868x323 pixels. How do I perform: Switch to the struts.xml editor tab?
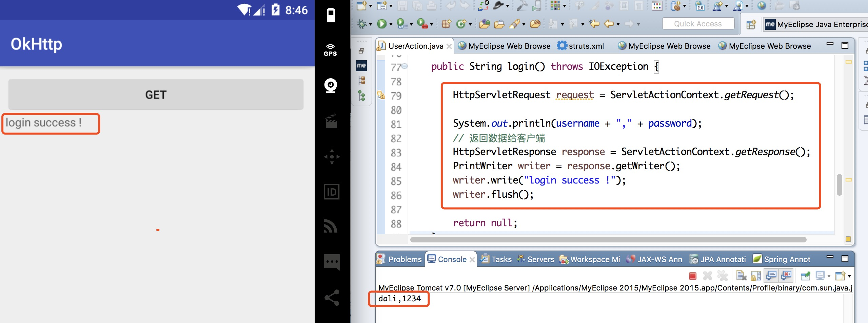(581, 46)
